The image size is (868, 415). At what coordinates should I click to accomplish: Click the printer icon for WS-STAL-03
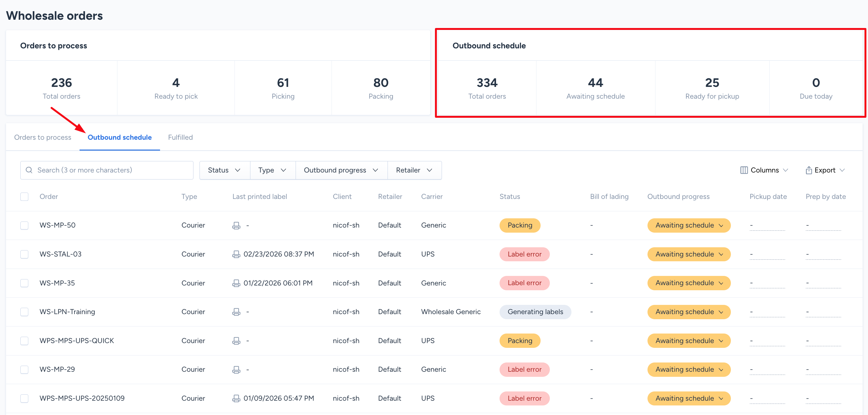click(x=236, y=254)
